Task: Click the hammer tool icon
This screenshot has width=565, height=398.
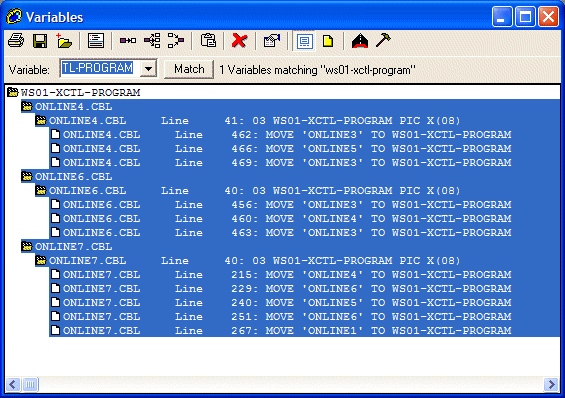Action: coord(383,40)
